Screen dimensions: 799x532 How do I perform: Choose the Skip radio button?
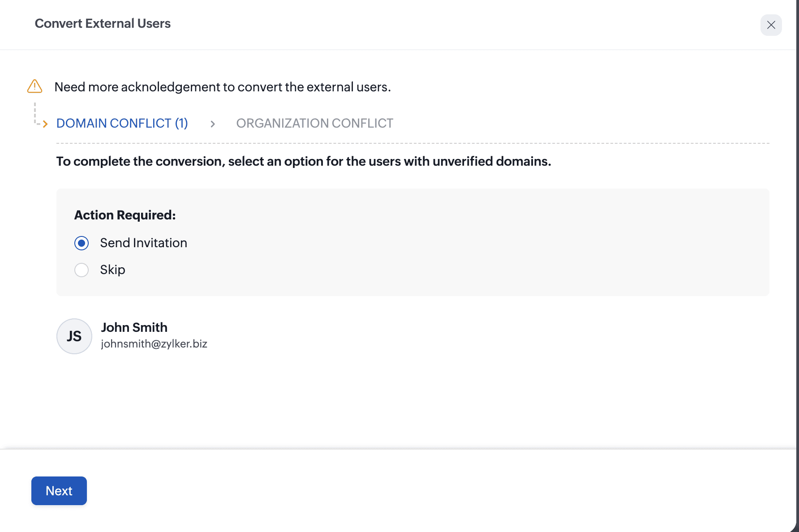(82, 270)
